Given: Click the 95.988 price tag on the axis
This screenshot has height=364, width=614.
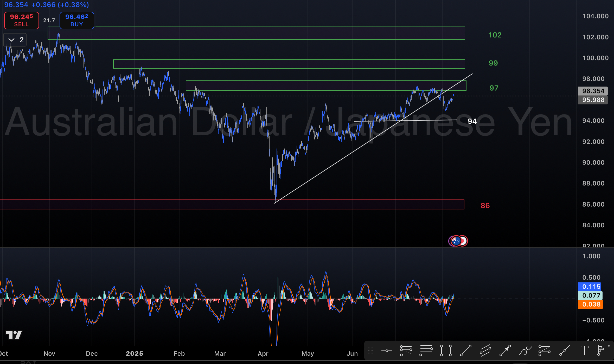Looking at the screenshot, I should [x=593, y=100].
